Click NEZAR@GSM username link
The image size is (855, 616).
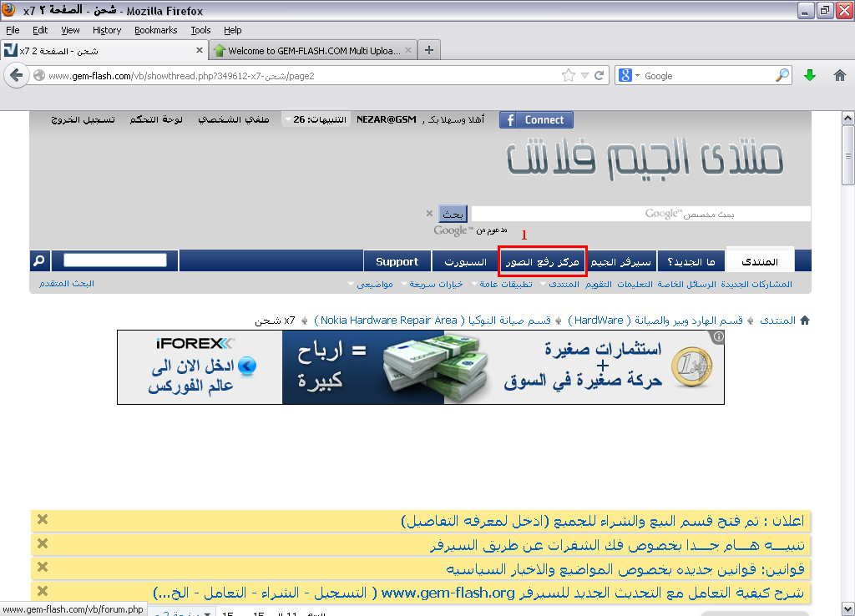click(387, 119)
